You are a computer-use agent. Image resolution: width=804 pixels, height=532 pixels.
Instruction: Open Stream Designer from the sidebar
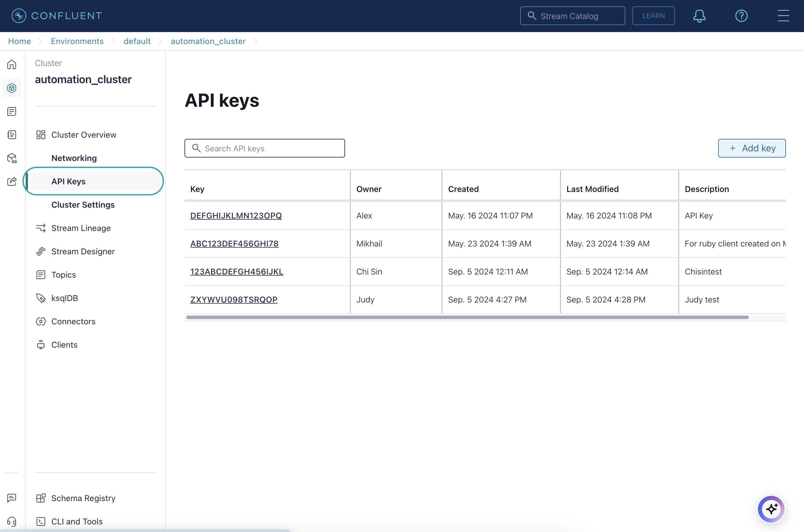pos(83,251)
